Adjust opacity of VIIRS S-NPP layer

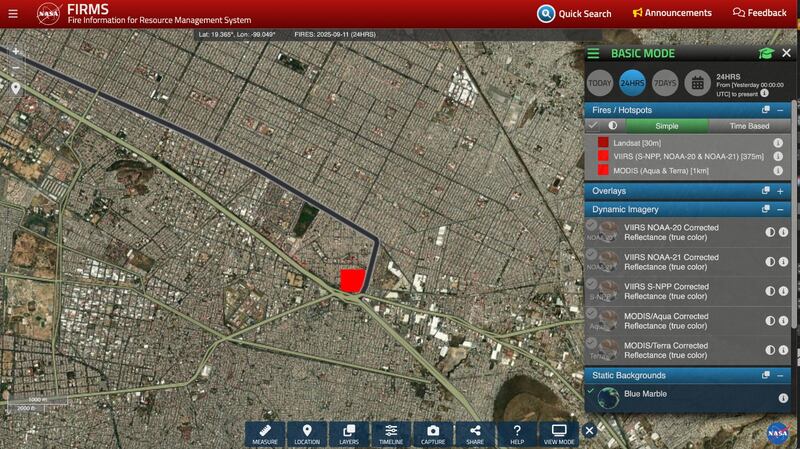tap(770, 291)
